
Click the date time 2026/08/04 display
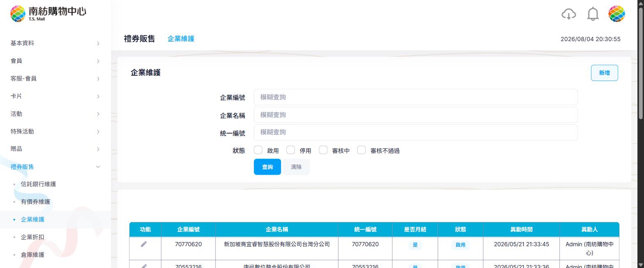pos(590,39)
